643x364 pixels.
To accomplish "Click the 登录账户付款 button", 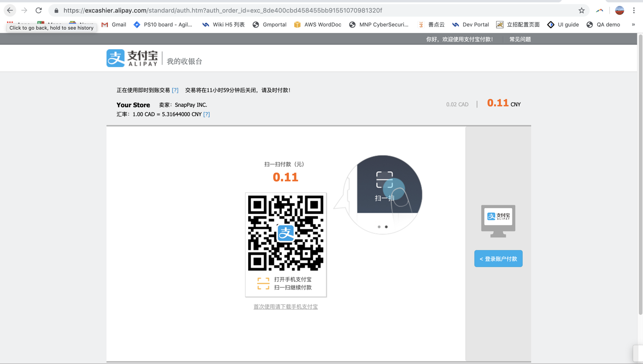I will click(x=498, y=259).
